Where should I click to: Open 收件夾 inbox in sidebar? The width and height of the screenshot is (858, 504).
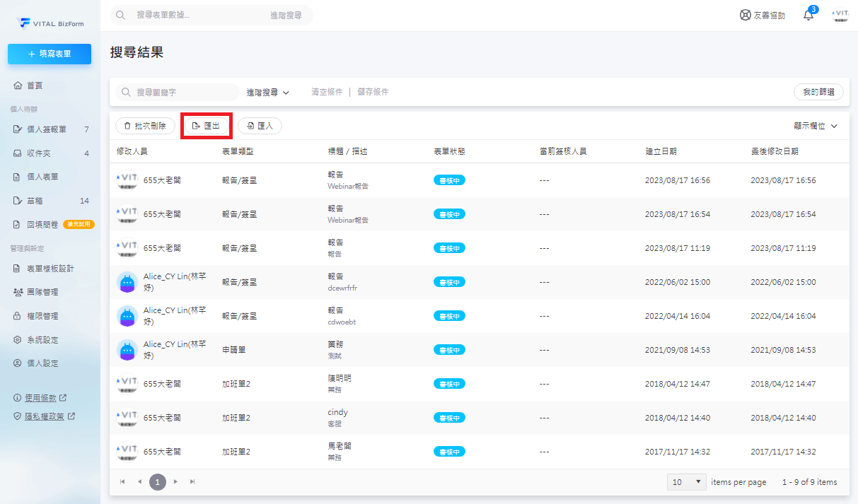pos(38,153)
